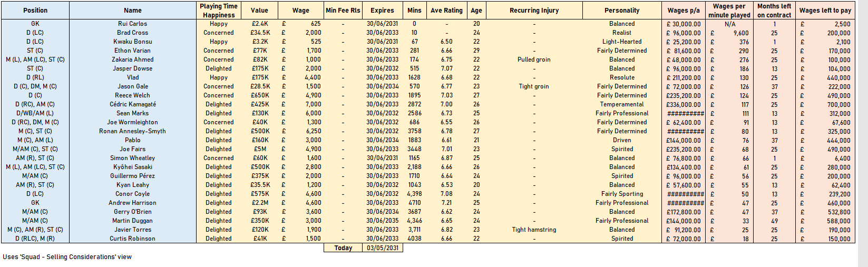The image size is (868, 267).
Task: Select the 'Curtis Robinson' name cell
Action: tap(133, 239)
